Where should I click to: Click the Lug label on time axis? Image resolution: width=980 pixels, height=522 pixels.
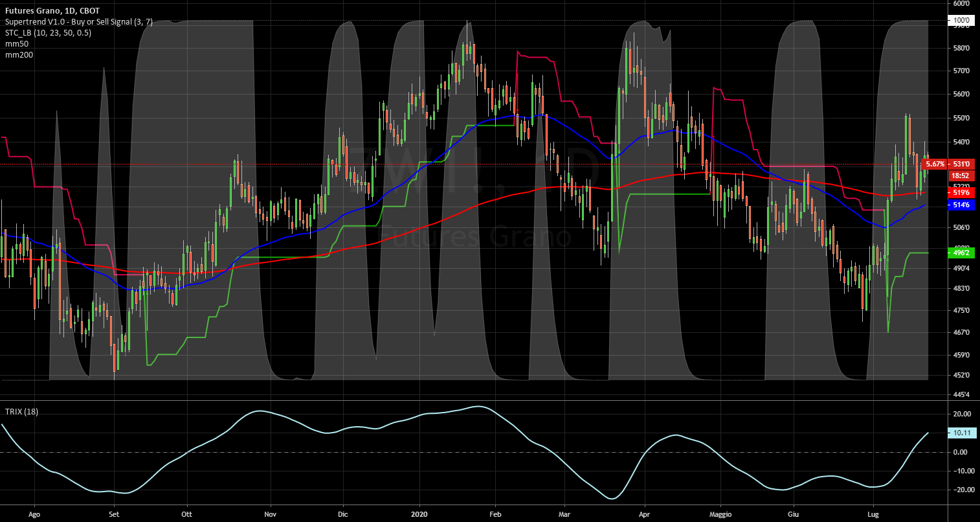click(873, 515)
